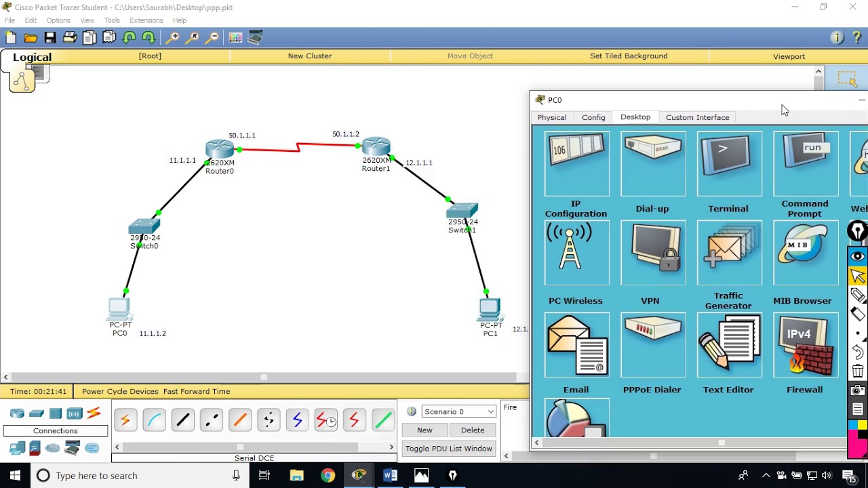Click the Windows Start button
Image resolution: width=868 pixels, height=488 pixels.
point(15,475)
